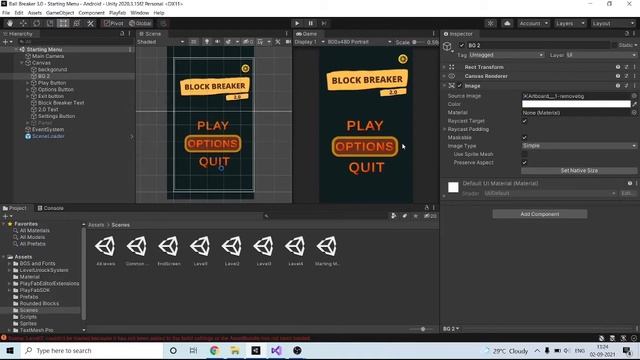
Task: Toggle scene lighting bulb icon
Action: 207,42
